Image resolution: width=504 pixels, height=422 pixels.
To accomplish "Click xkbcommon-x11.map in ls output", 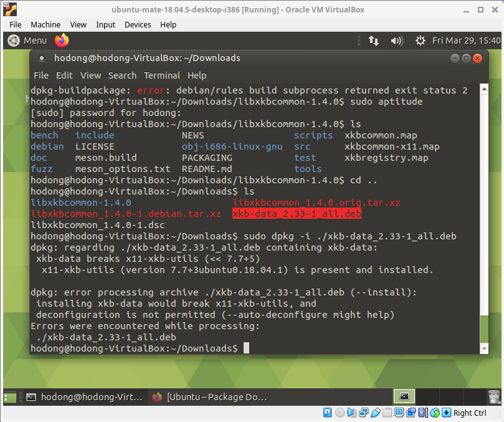I will tap(392, 146).
